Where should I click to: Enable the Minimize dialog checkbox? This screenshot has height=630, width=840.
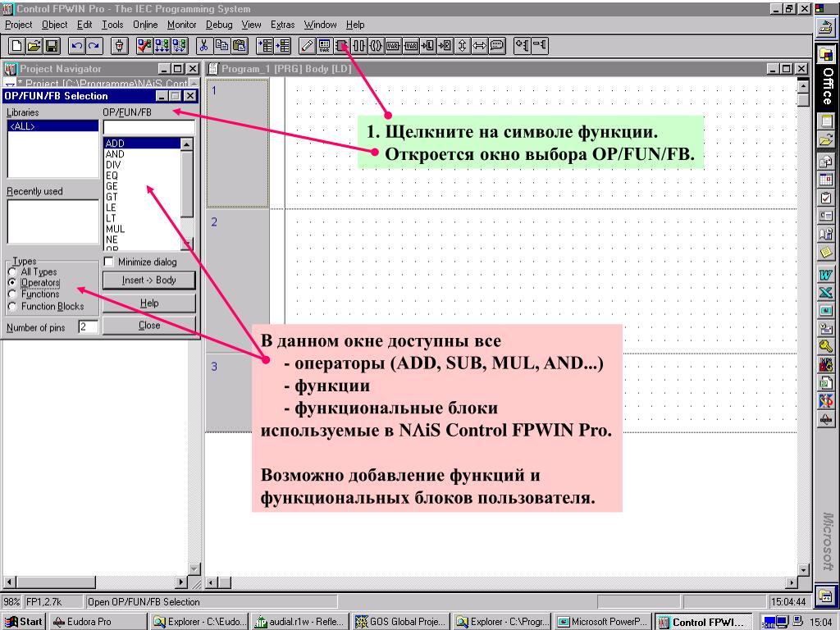pos(109,262)
